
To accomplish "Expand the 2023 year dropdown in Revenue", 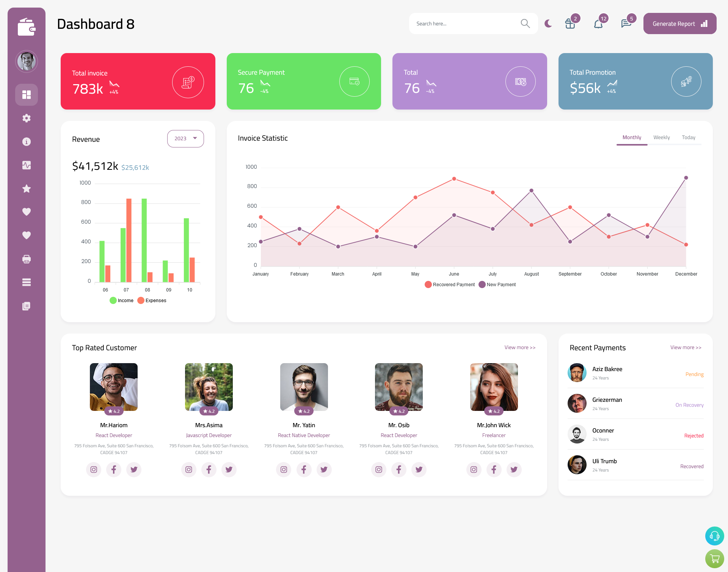I will [185, 138].
